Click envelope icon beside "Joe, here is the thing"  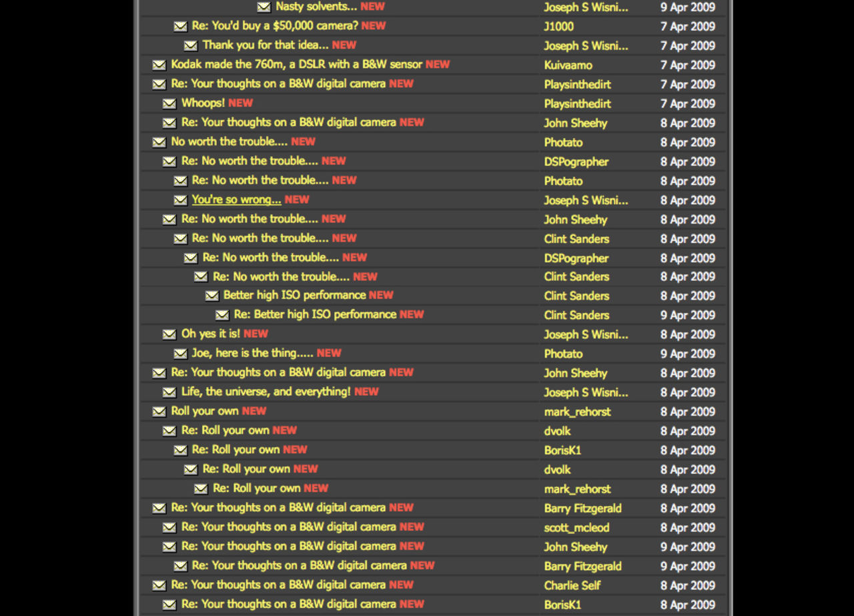[180, 354]
